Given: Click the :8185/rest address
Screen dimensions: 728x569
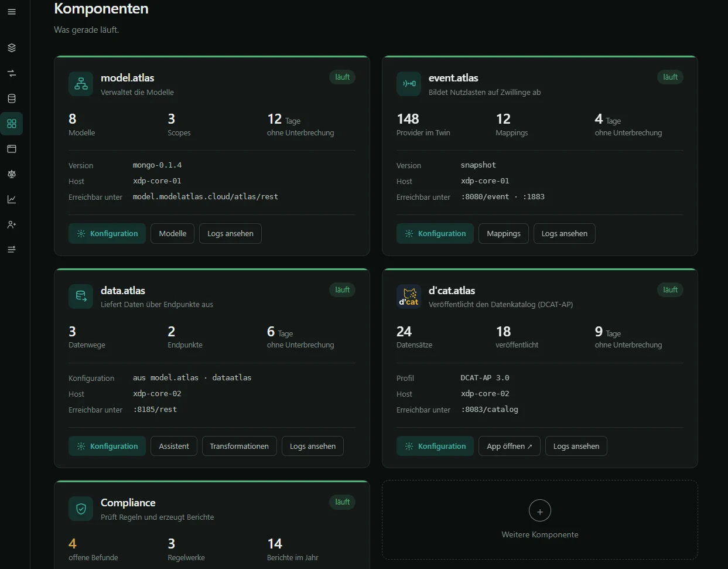Looking at the screenshot, I should (155, 410).
